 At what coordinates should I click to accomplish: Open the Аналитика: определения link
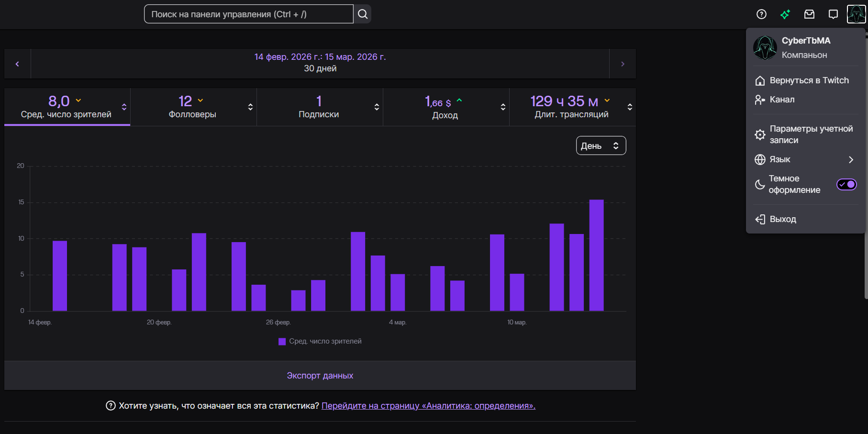428,406
